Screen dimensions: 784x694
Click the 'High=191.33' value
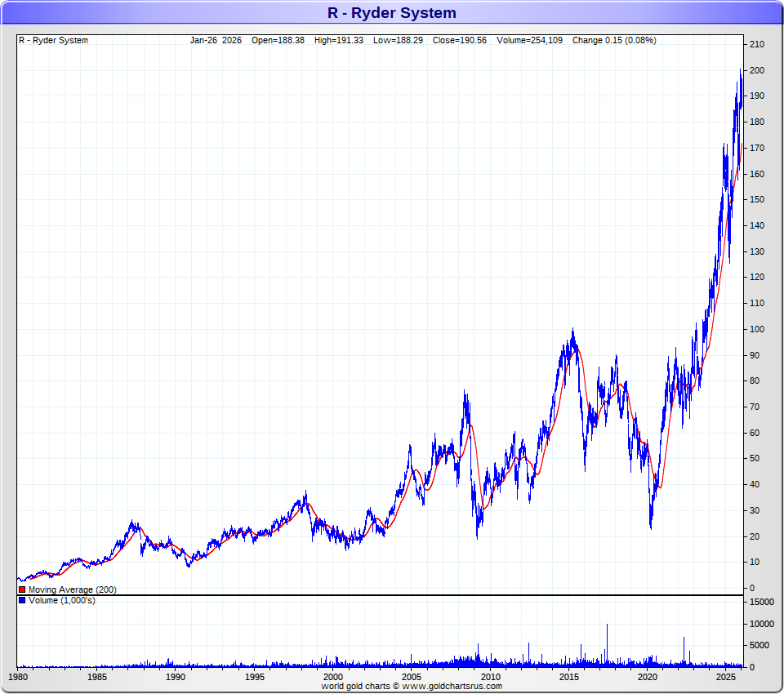338,40
